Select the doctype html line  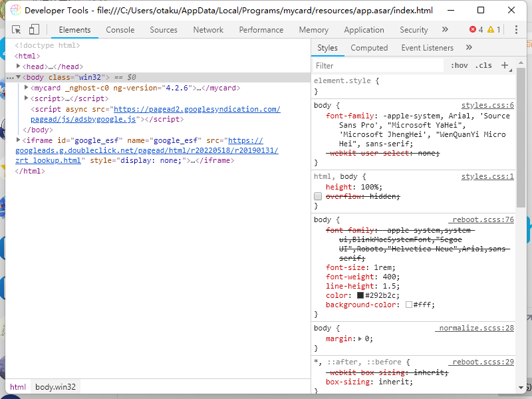point(47,45)
